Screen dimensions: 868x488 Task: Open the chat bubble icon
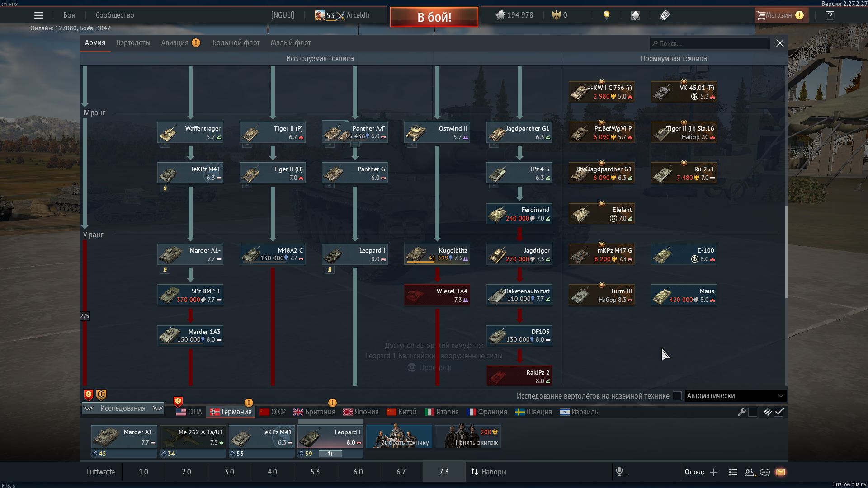tap(765, 472)
